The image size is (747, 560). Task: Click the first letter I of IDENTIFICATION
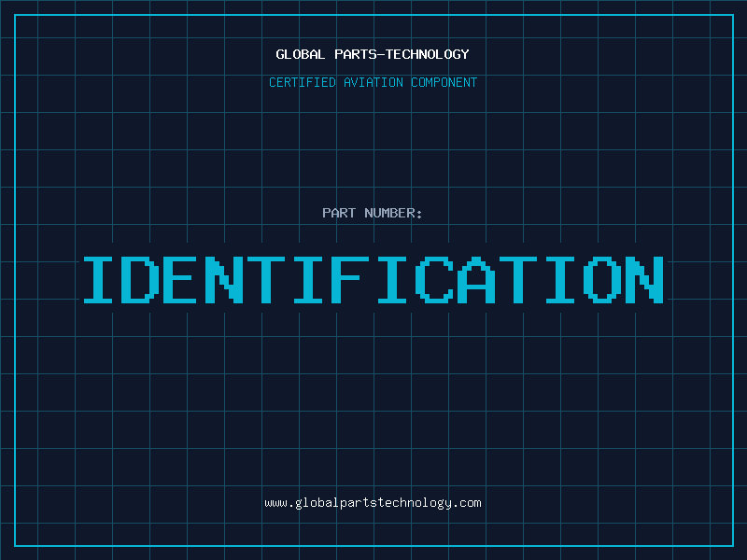[x=102, y=279]
